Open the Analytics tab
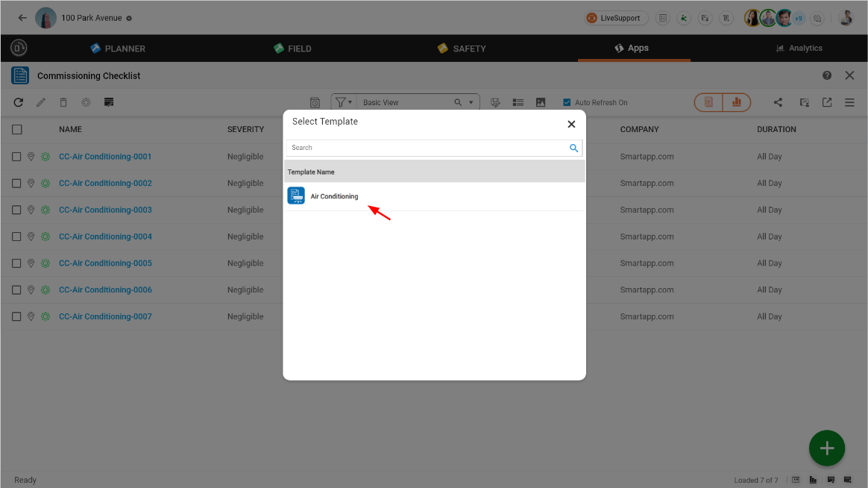 799,49
